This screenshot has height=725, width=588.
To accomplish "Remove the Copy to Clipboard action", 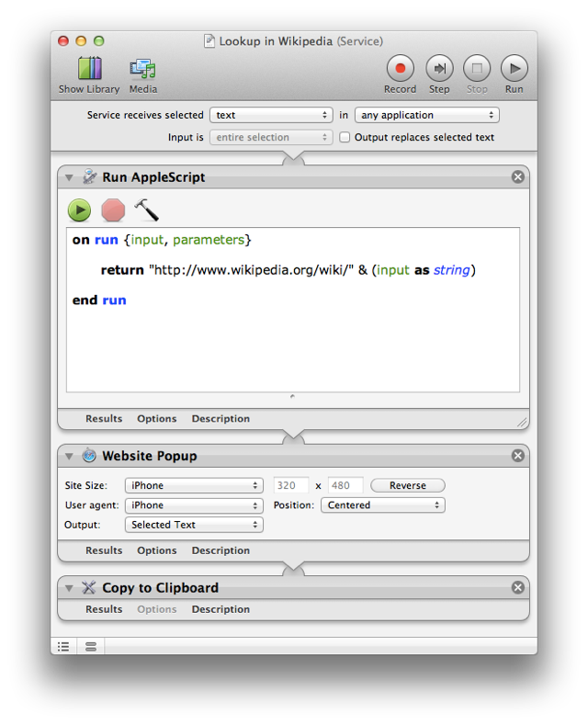I will point(518,587).
